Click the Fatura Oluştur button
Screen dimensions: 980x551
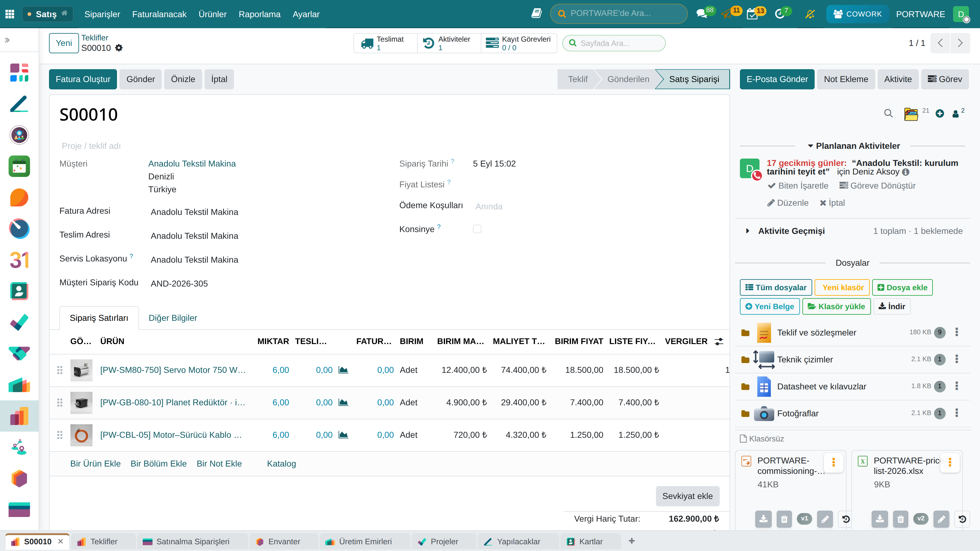click(83, 79)
